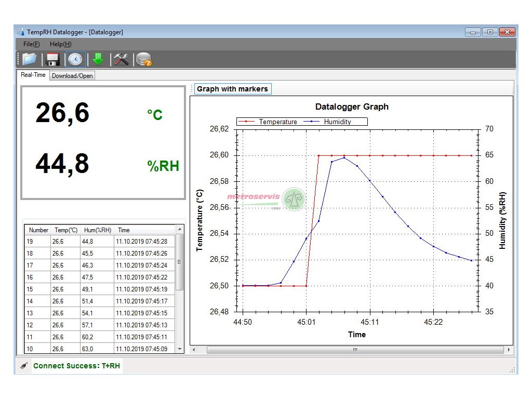
Task: Toggle the real-time clock toolbar button
Action: pyautogui.click(x=75, y=59)
